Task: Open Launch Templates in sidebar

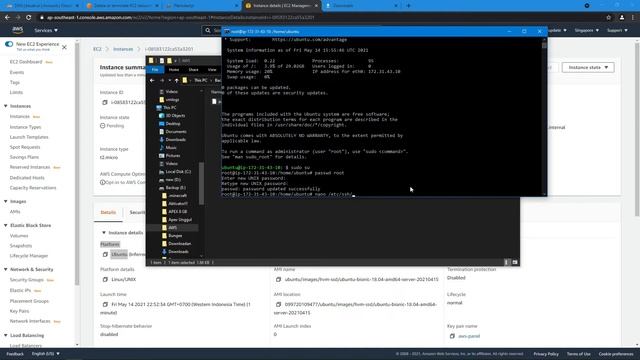Action: tap(29, 137)
